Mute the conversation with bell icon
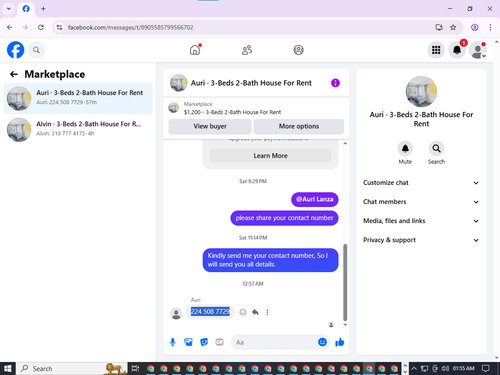The height and width of the screenshot is (375, 500). click(405, 149)
